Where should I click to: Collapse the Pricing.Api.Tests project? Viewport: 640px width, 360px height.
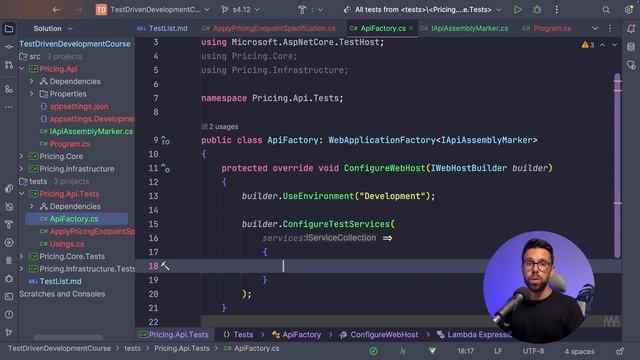(22, 194)
